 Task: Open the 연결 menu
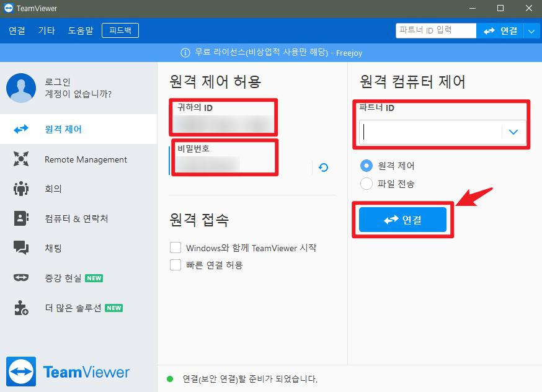17,30
